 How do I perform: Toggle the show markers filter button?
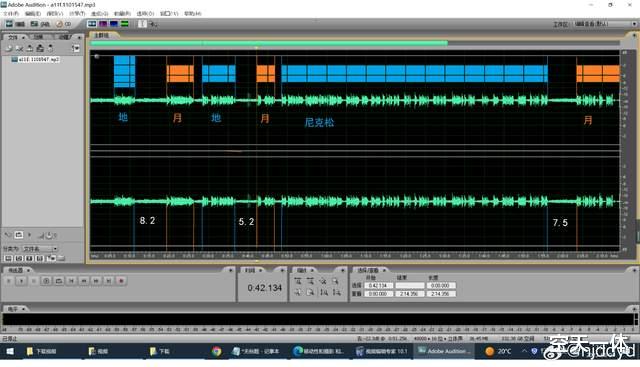pyautogui.click(x=51, y=258)
